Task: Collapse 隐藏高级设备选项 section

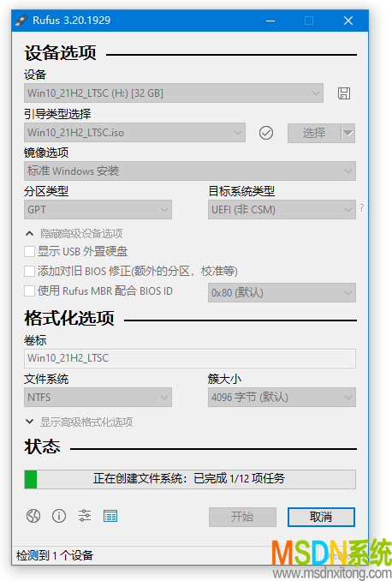Action: pyautogui.click(x=74, y=233)
